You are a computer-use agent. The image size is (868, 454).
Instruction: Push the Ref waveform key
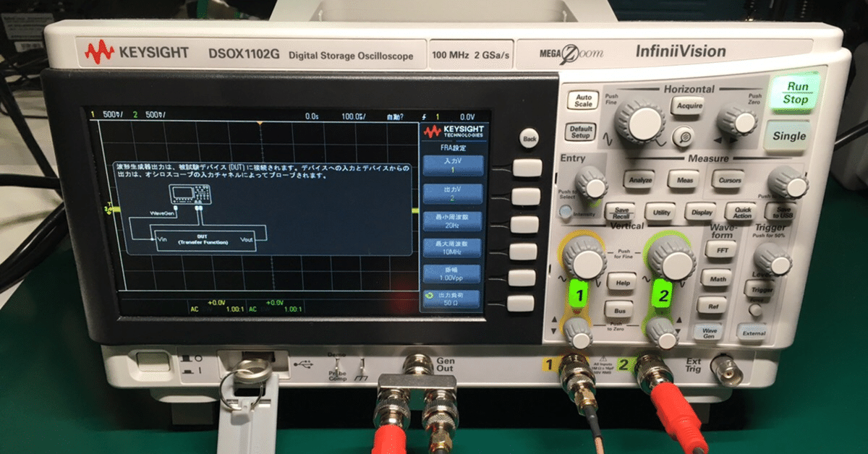[712, 305]
